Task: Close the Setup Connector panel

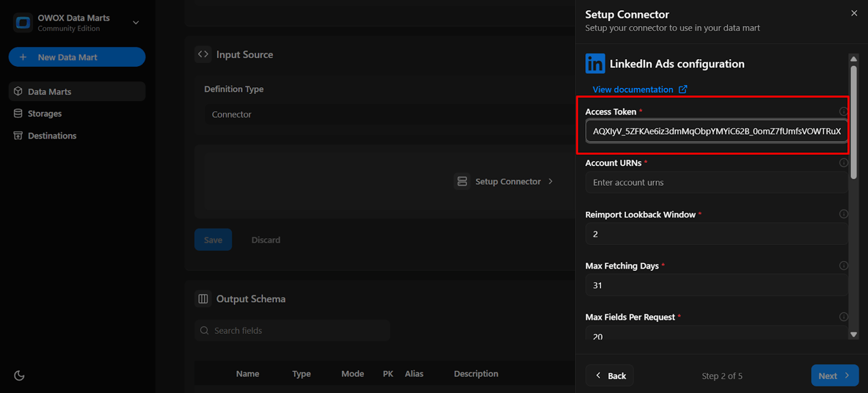Action: [853, 13]
